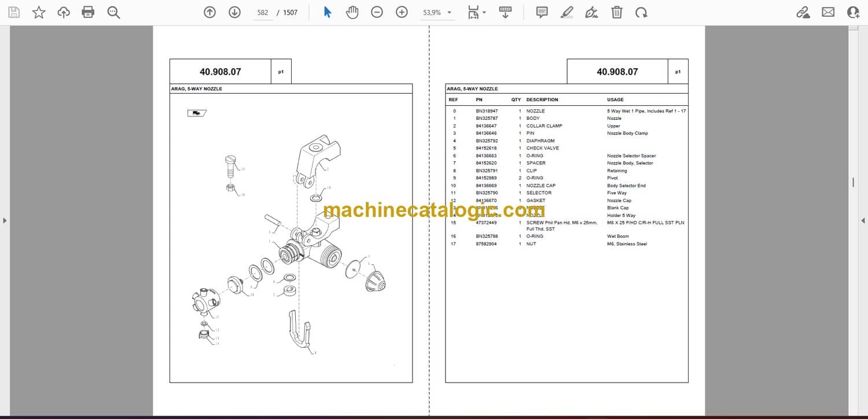This screenshot has height=419, width=868.
Task: Click part number BN318947
Action: click(x=487, y=111)
